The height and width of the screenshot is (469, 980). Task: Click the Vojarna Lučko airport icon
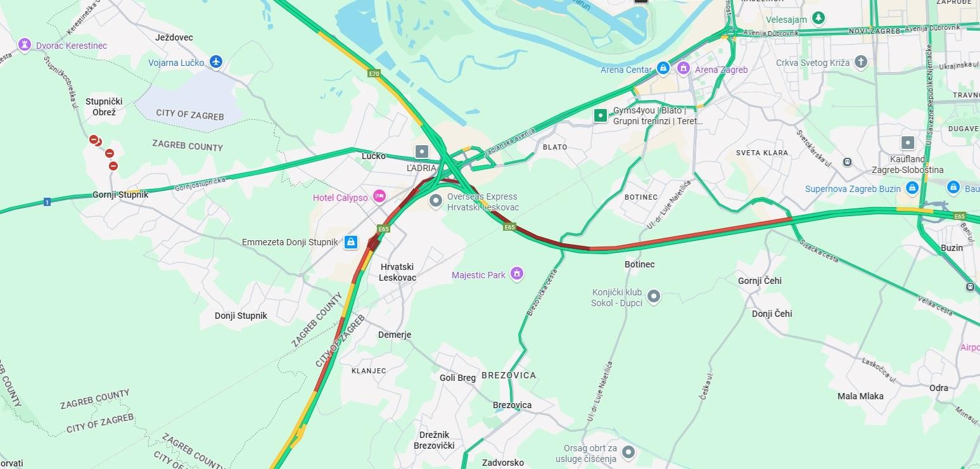coord(217,62)
